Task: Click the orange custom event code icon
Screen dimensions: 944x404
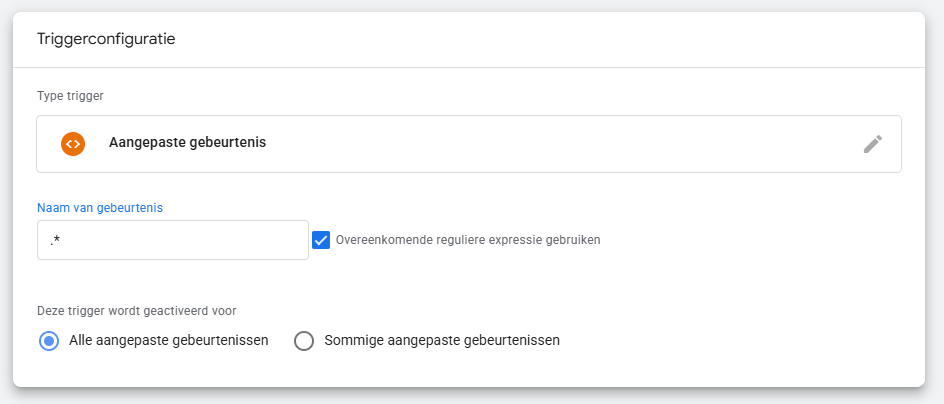Action: coord(72,143)
